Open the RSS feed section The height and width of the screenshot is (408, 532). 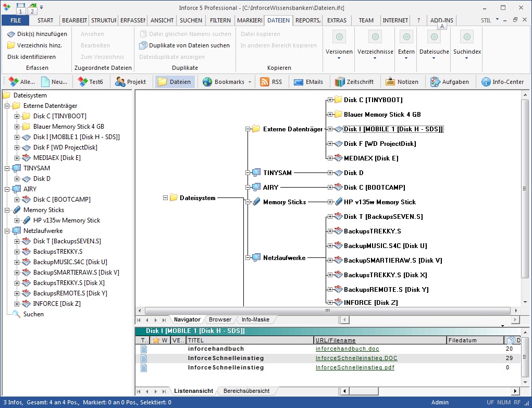pyautogui.click(x=271, y=82)
